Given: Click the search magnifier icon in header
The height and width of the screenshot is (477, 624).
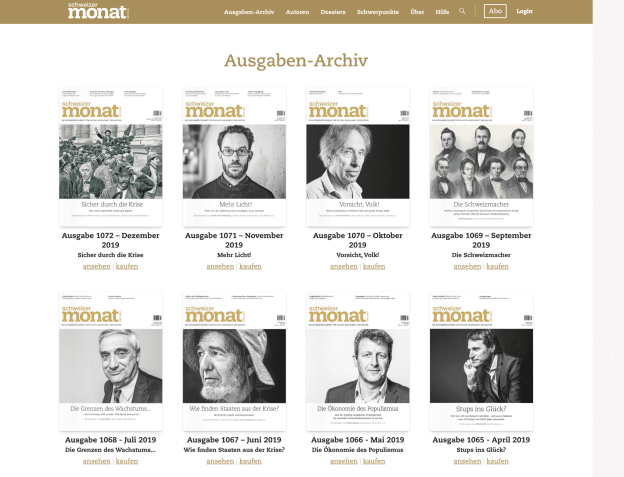Looking at the screenshot, I should pyautogui.click(x=462, y=11).
